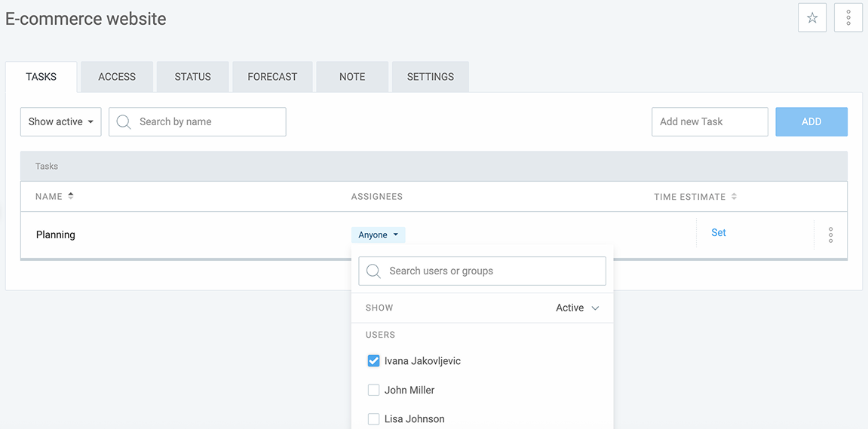The width and height of the screenshot is (868, 429).
Task: Open the Planning task three-dot menu
Action: 830,234
